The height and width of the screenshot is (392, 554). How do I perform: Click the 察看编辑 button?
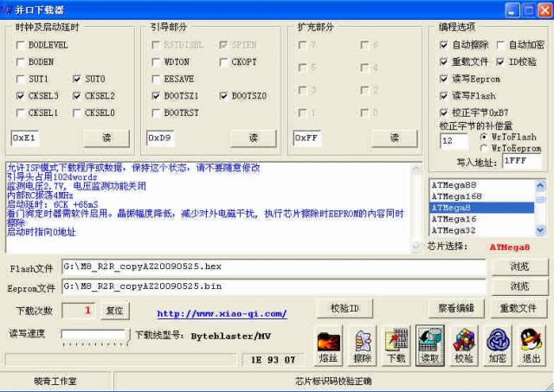[455, 309]
